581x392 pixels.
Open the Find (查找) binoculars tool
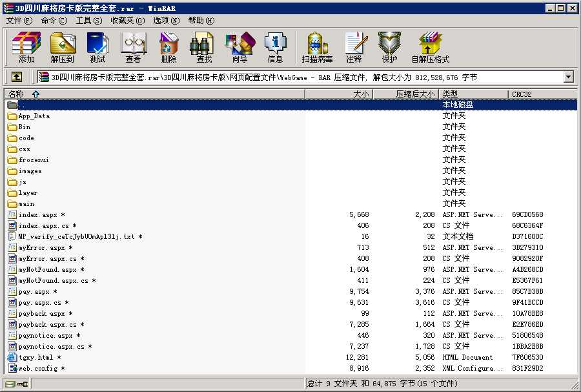tap(203, 47)
